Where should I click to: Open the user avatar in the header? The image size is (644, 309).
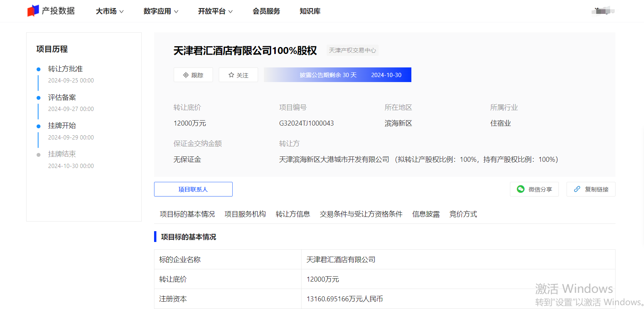point(603,11)
